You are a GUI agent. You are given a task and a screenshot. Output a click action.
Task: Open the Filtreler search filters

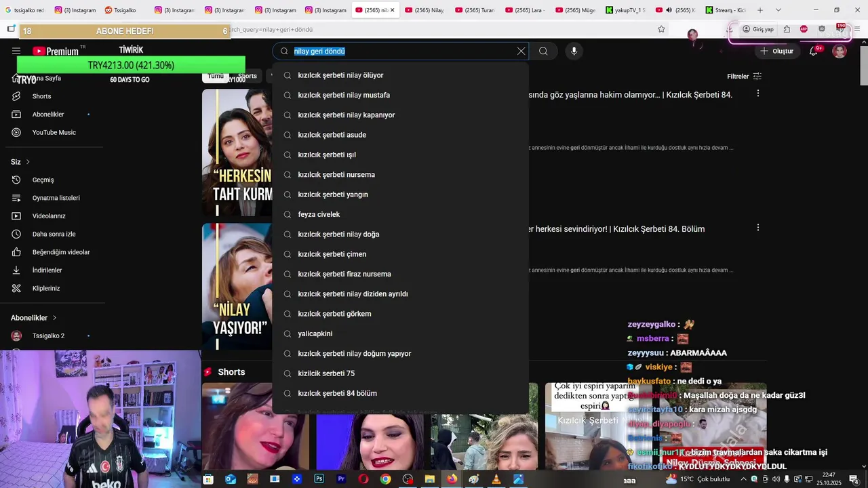coord(744,76)
